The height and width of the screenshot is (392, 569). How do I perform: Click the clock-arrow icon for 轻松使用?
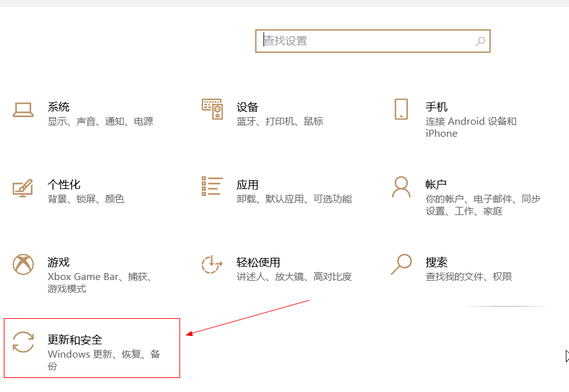(x=212, y=264)
